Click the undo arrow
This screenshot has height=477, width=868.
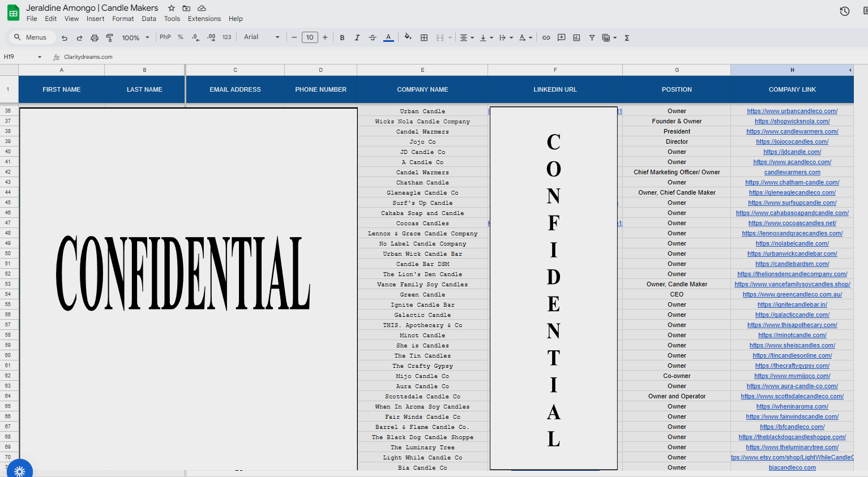65,38
